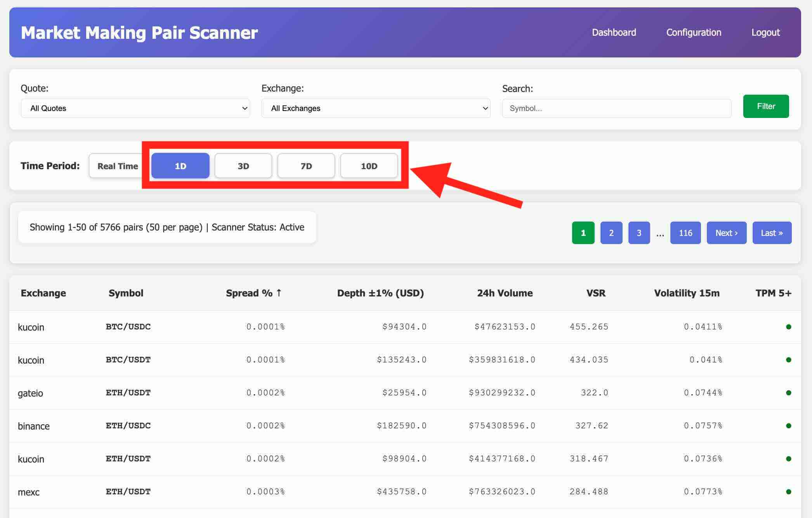Click green TPM dot in BTC/USDT row
This screenshot has height=518, width=812.
tap(788, 360)
